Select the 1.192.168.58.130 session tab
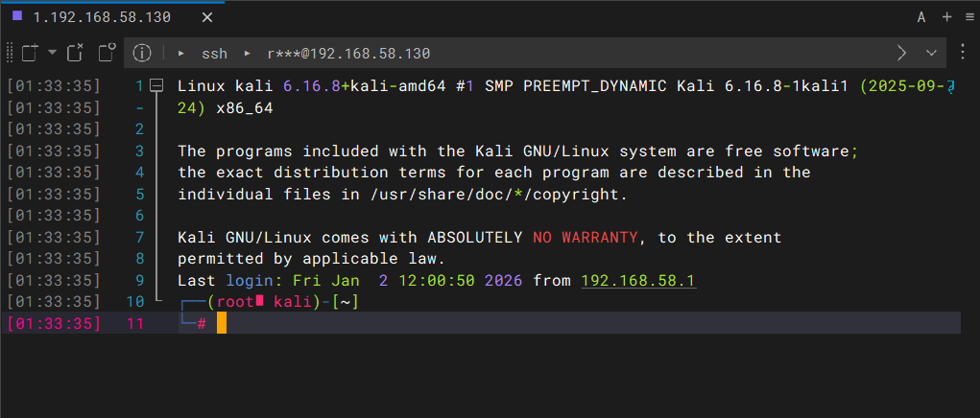The image size is (980, 418). click(x=86, y=17)
